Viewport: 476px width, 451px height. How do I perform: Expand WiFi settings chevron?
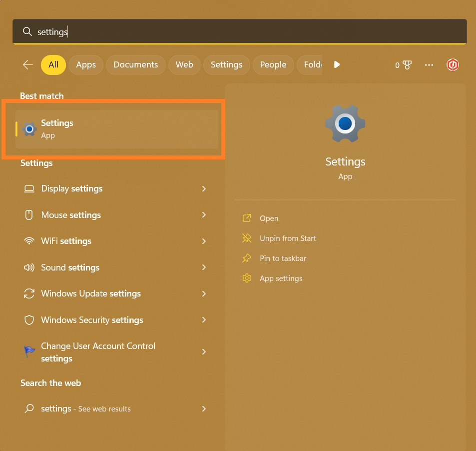click(204, 241)
